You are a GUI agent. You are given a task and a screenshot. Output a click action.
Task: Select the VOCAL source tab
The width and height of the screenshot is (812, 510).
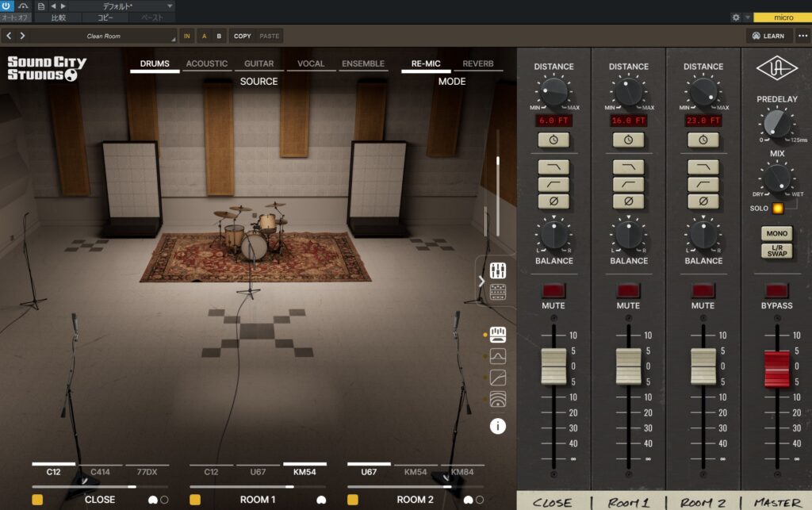pos(311,64)
